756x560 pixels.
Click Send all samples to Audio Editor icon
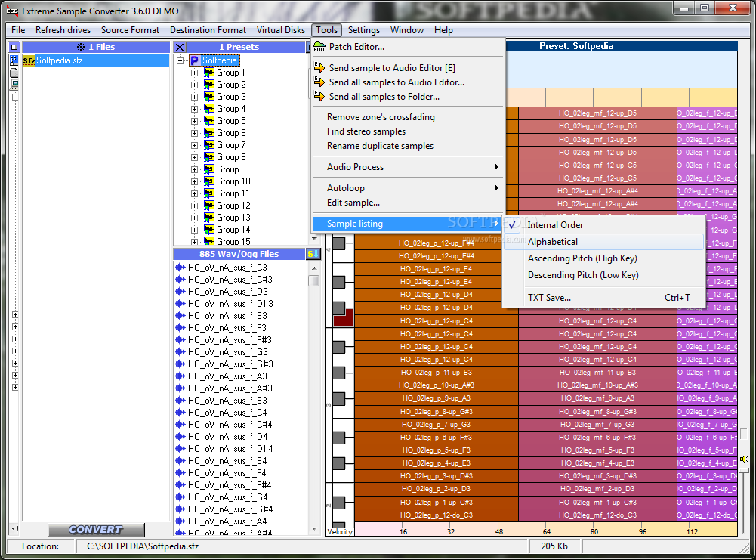(319, 82)
